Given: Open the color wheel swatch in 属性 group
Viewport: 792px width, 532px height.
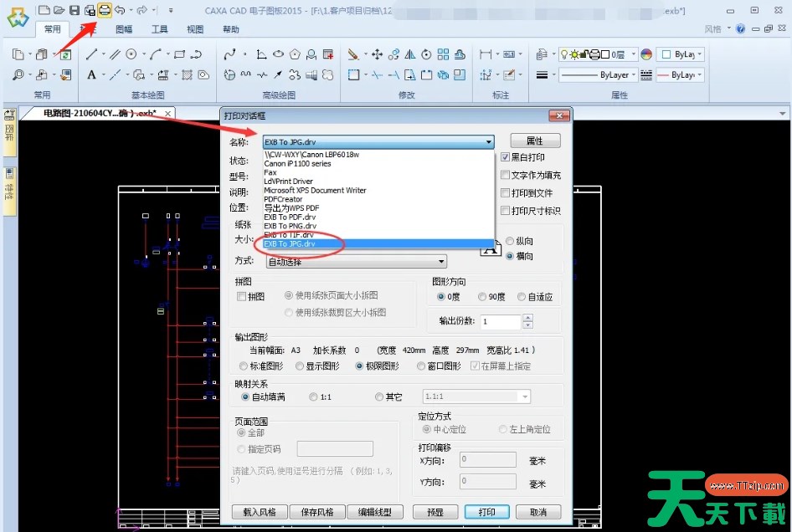Looking at the screenshot, I should click(x=645, y=54).
